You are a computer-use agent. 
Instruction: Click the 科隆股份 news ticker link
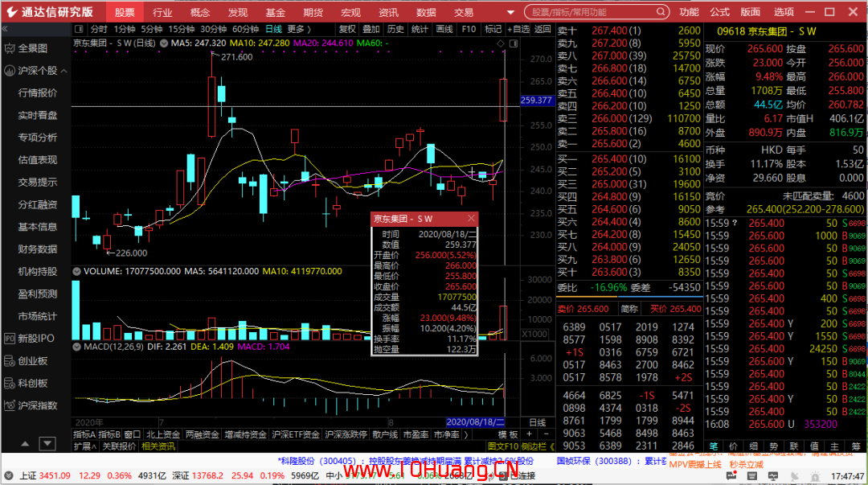pyautogui.click(x=405, y=461)
